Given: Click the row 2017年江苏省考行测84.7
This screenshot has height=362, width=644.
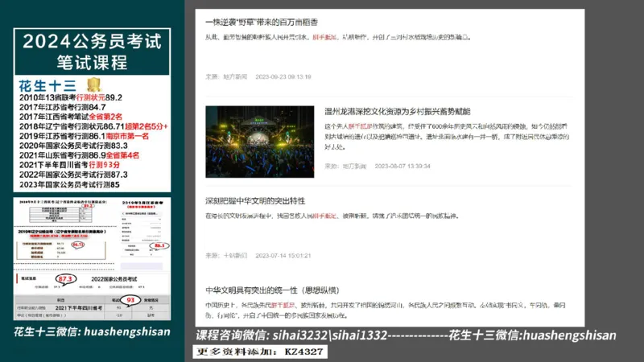Looking at the screenshot, I should [x=63, y=107].
